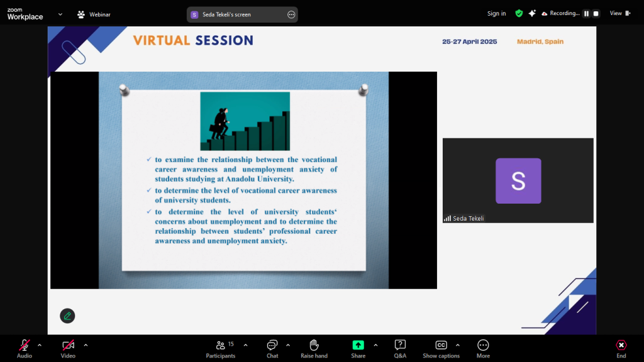Open the Webinar menu item
This screenshot has height=362, width=644.
tap(94, 14)
